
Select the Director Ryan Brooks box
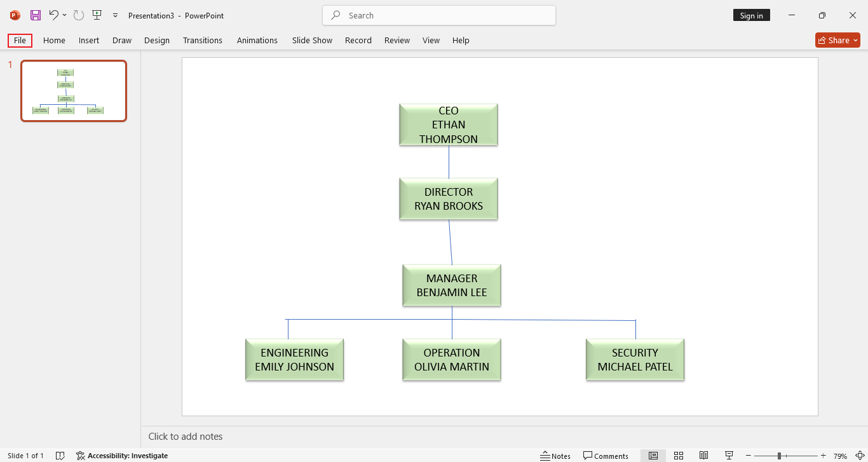[449, 199]
